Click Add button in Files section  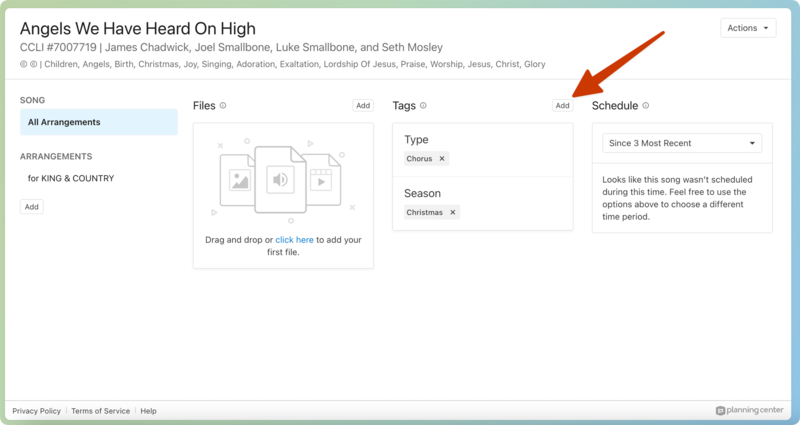click(363, 106)
